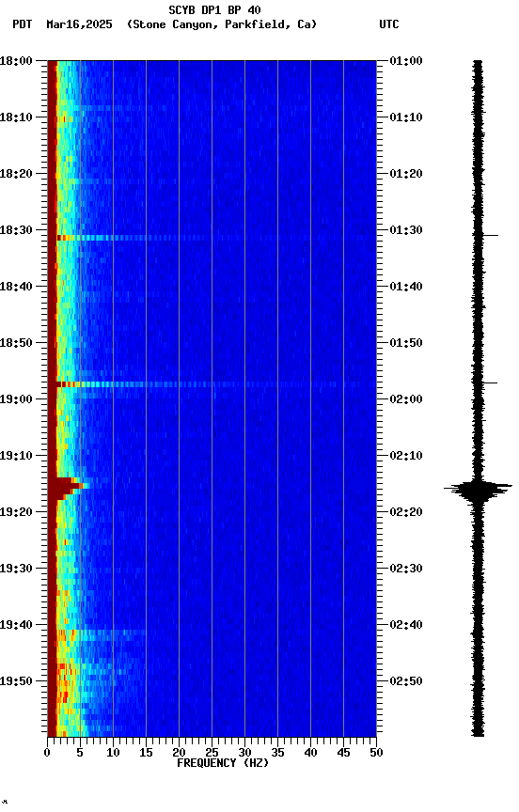Click the UTC time label 01:40

(406, 287)
